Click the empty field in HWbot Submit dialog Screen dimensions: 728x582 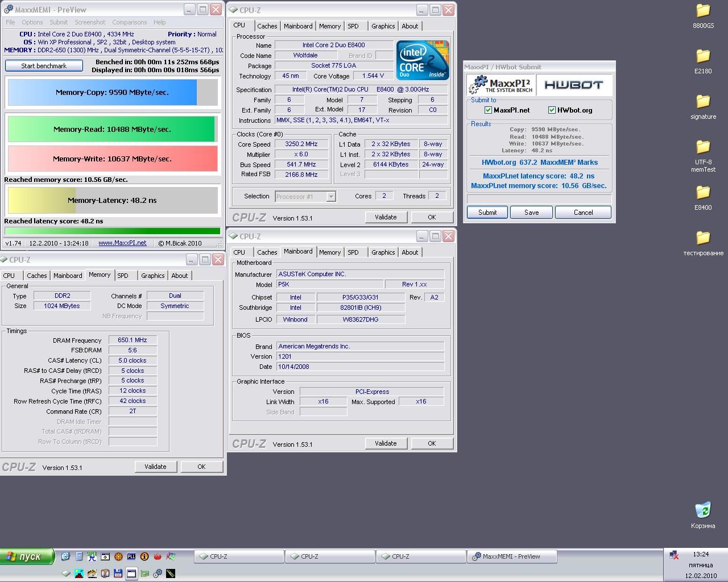tap(539, 199)
